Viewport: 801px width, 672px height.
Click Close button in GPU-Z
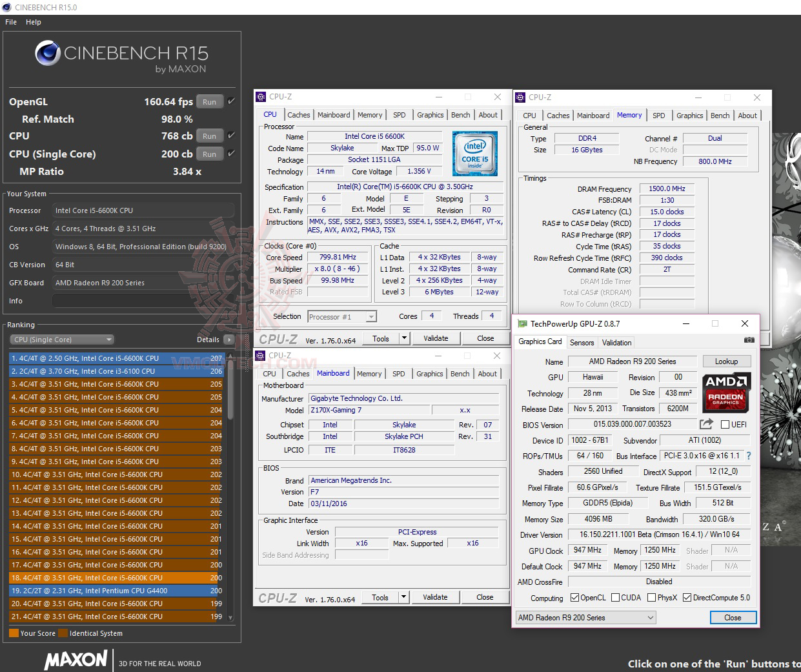tap(733, 618)
